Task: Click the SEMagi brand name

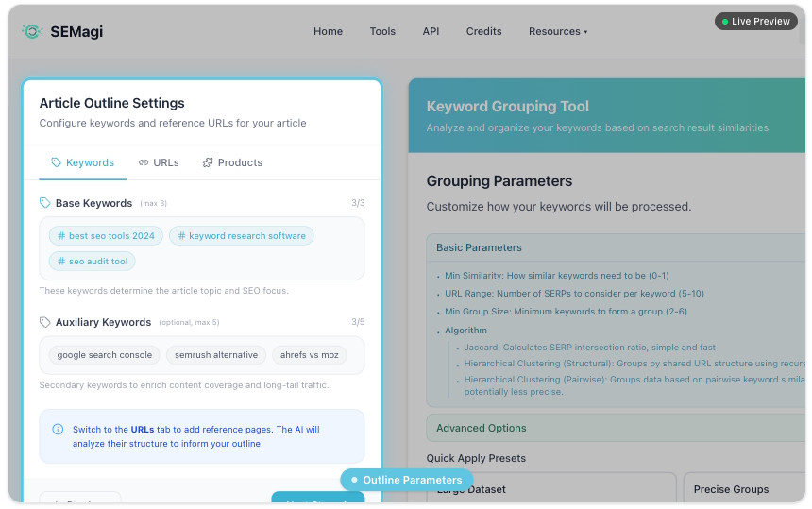Action: point(76,31)
